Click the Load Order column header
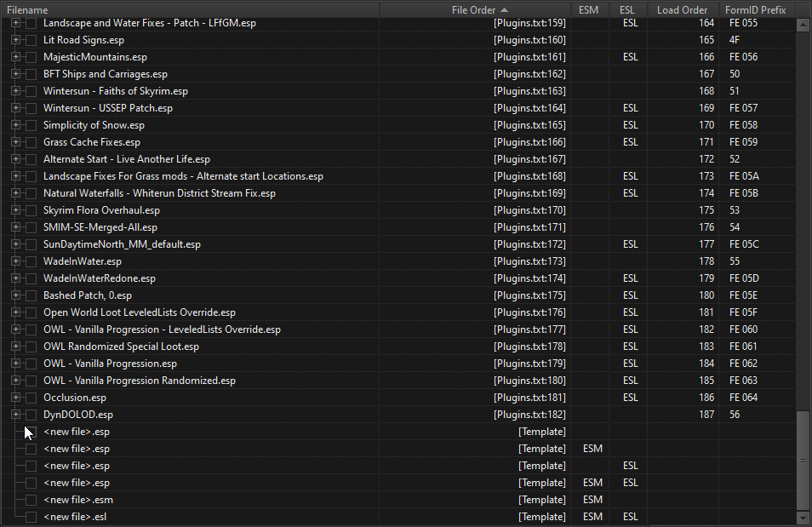 (x=682, y=10)
